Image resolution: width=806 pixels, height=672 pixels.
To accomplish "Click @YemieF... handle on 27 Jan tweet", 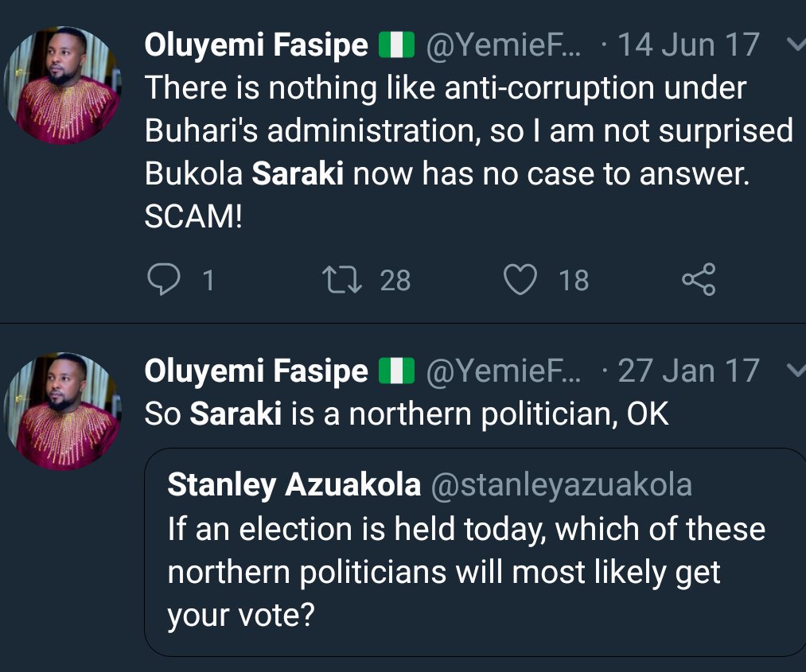I will pos(504,371).
